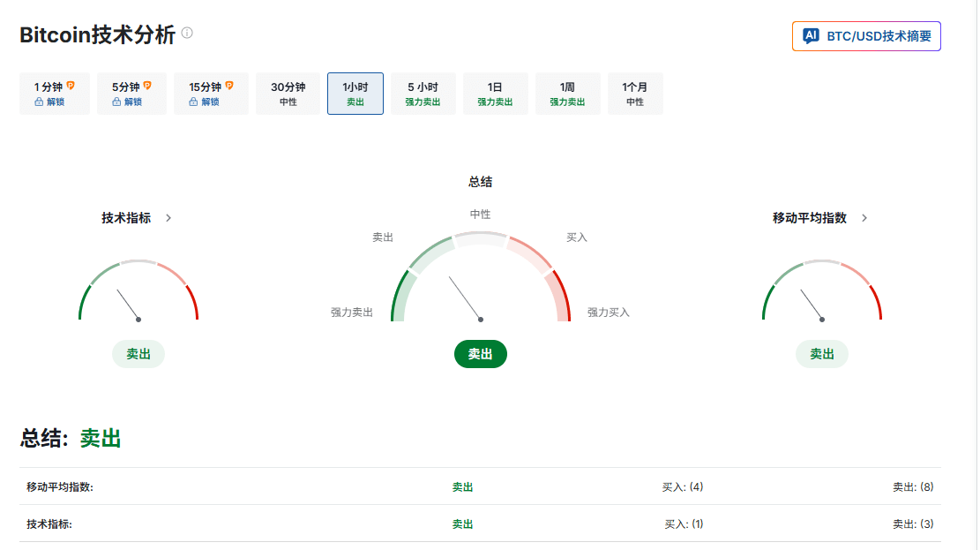Click 卖出: (8) cell
This screenshot has width=980, height=550.
[913, 486]
